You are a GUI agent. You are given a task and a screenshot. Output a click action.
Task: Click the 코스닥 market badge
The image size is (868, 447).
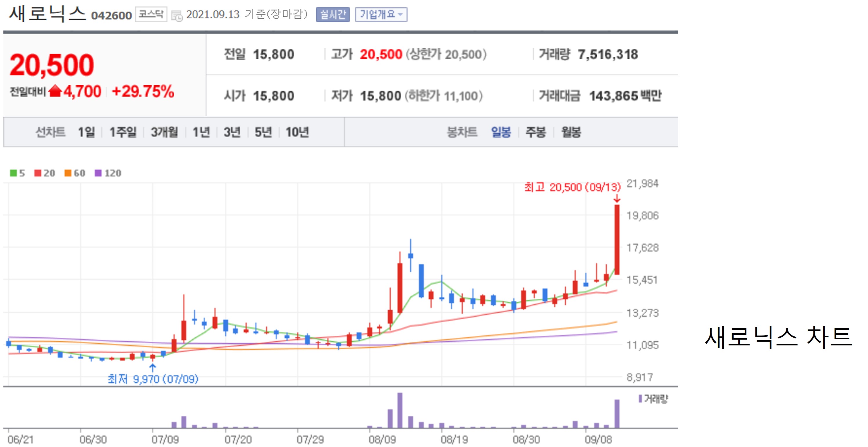151,15
